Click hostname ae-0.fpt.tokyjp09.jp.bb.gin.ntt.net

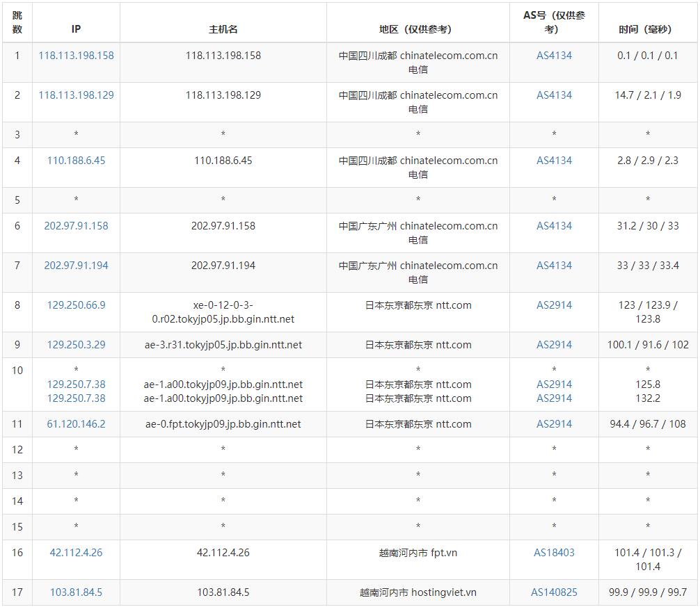[223, 424]
